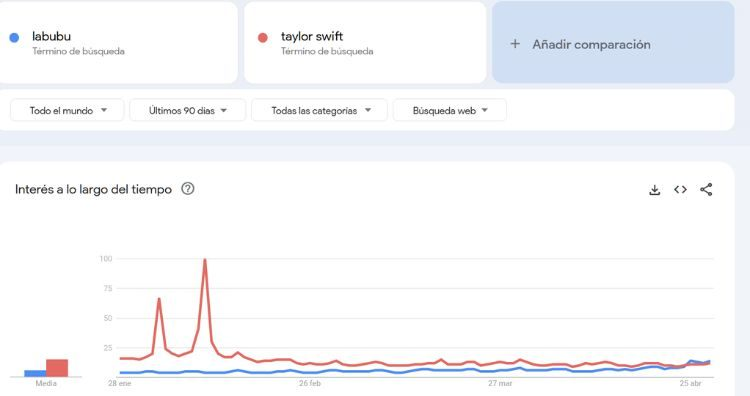
Task: Click the share chart icon
Action: pos(706,189)
